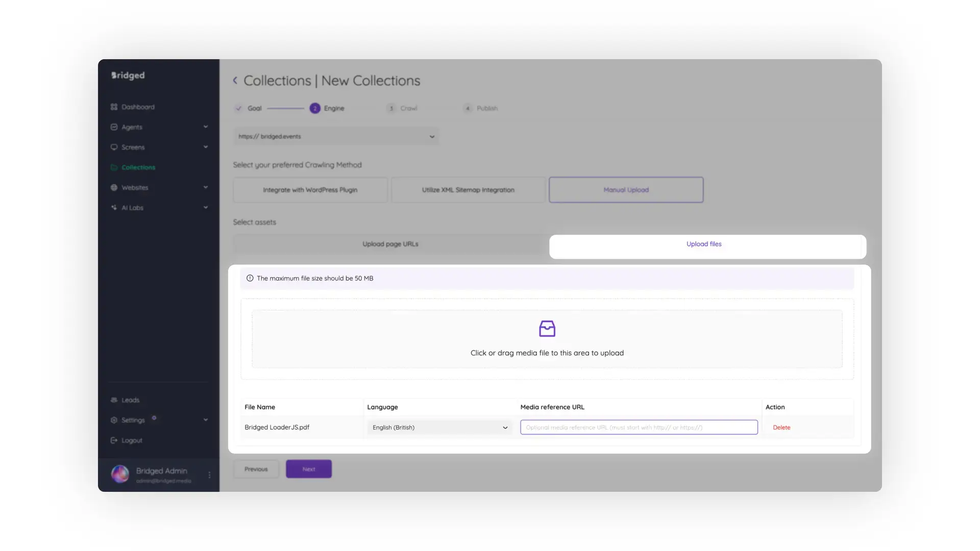The height and width of the screenshot is (551, 980).
Task: Open the AI Labs sidebar icon
Action: 114,208
